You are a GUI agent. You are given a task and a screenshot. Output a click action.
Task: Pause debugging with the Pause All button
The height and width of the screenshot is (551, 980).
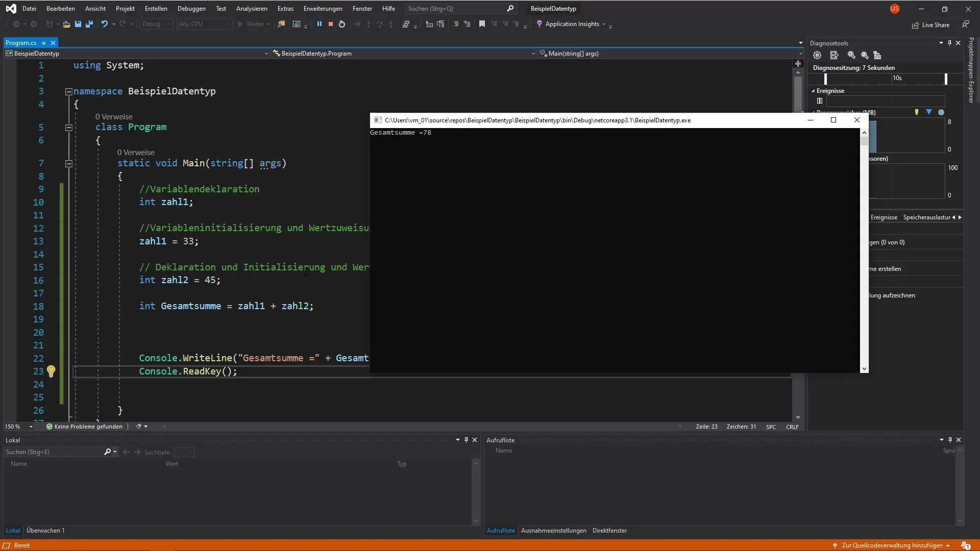320,24
